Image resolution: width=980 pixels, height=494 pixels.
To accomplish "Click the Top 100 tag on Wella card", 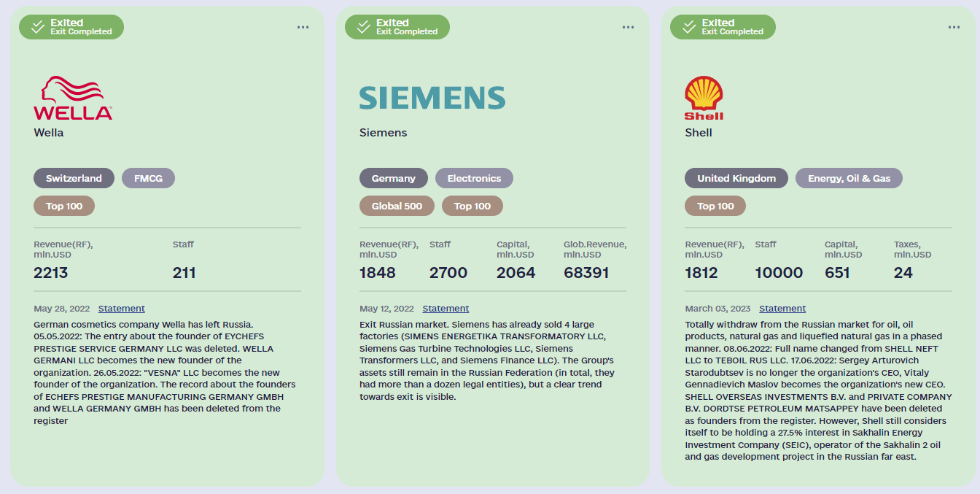I will (x=64, y=206).
